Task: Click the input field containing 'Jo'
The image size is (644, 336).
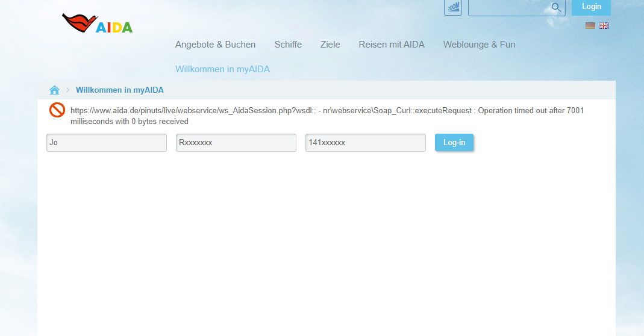Action: (x=107, y=143)
